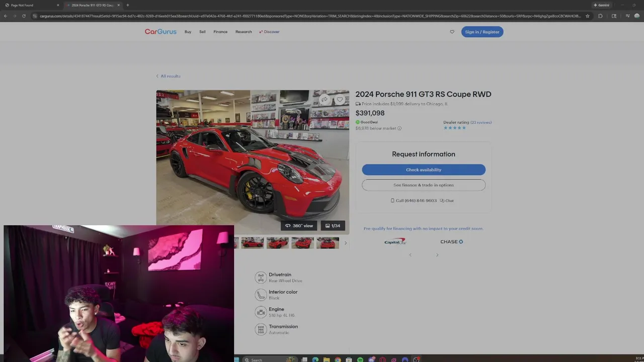Open the 23 reviews link

(481, 122)
